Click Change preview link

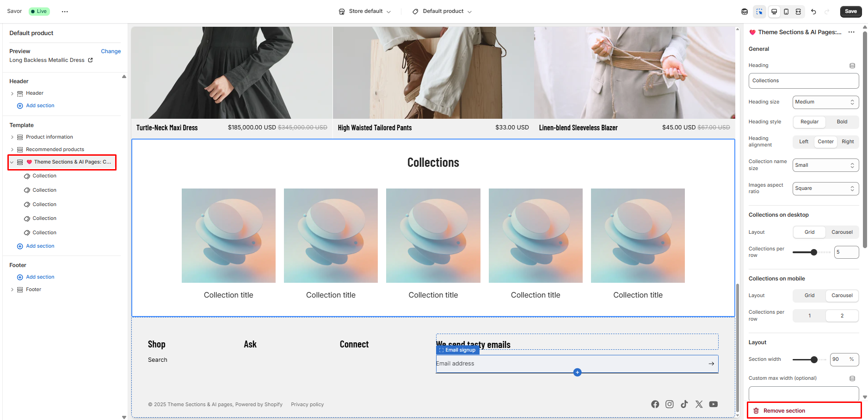pyautogui.click(x=111, y=51)
